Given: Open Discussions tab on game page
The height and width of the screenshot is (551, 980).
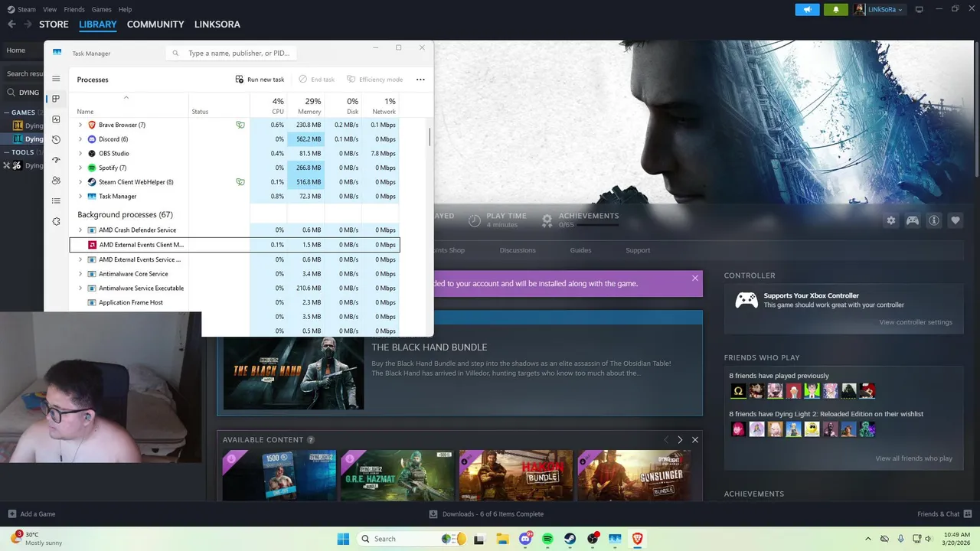Looking at the screenshot, I should click(518, 250).
